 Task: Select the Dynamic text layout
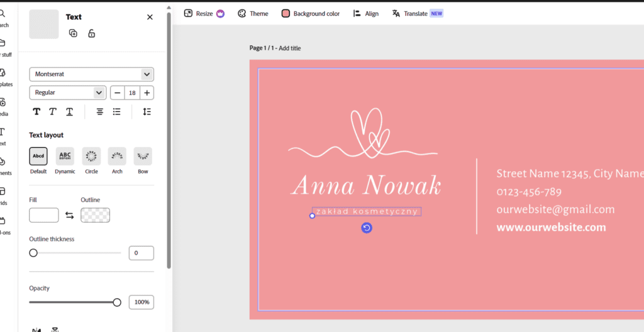point(65,156)
